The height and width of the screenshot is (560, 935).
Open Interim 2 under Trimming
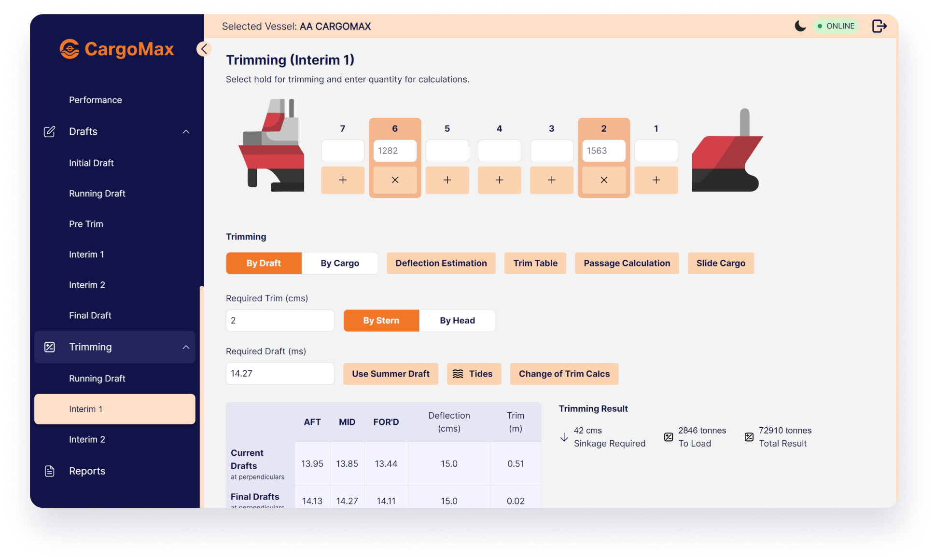87,439
